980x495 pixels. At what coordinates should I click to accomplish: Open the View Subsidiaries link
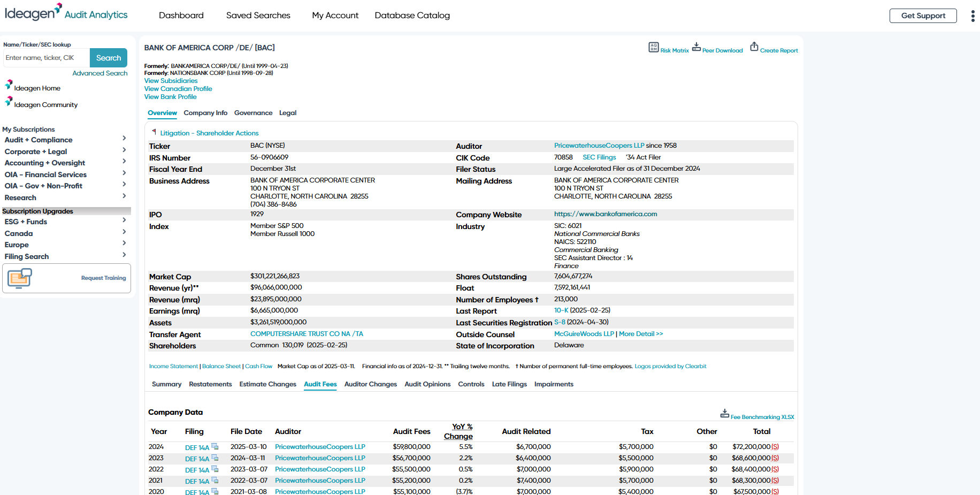coord(171,81)
